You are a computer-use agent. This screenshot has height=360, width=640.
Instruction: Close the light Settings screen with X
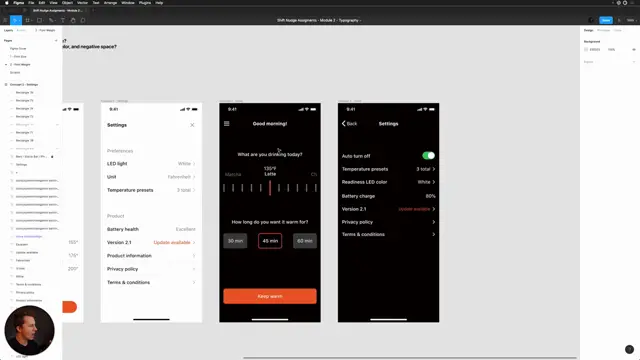click(192, 125)
